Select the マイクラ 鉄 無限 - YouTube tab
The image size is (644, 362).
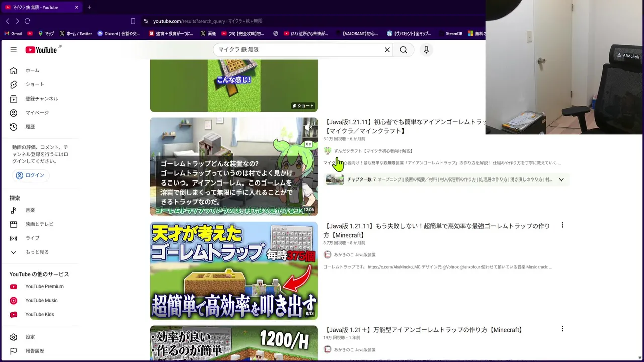(41, 7)
